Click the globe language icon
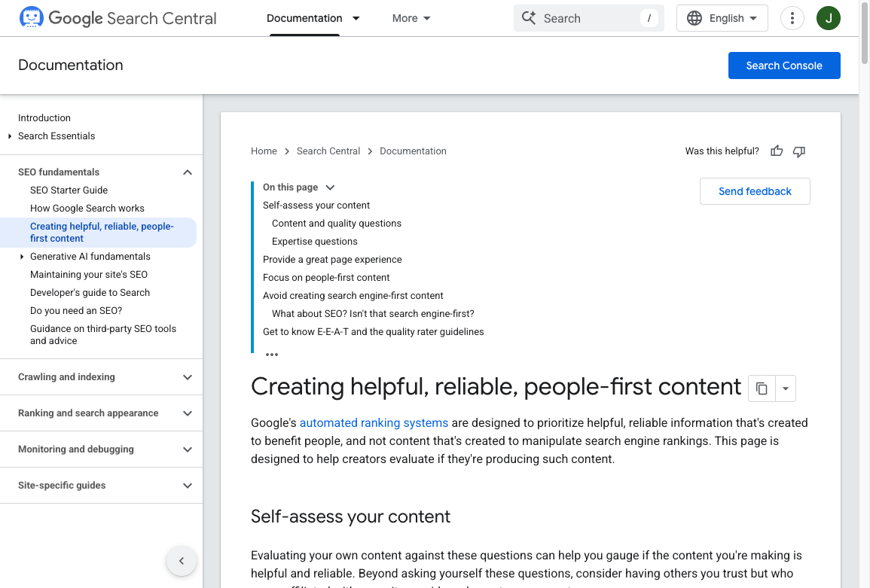 (x=694, y=18)
